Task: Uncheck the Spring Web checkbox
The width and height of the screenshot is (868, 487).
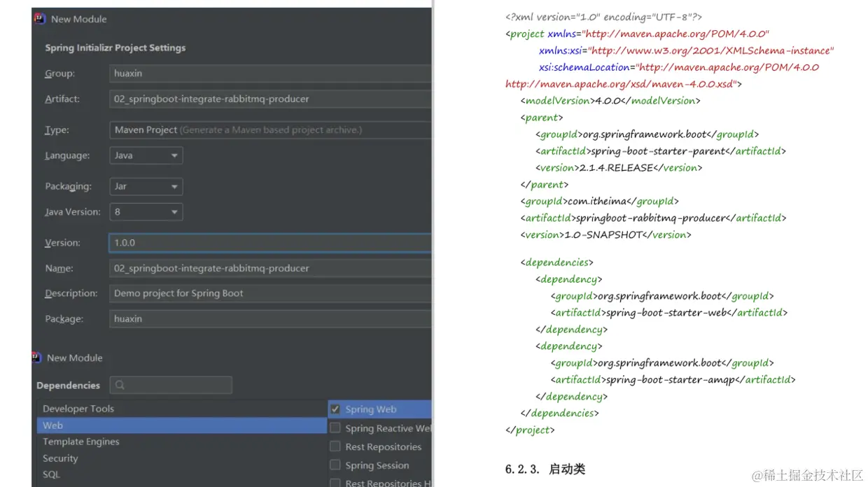Action: tap(335, 409)
